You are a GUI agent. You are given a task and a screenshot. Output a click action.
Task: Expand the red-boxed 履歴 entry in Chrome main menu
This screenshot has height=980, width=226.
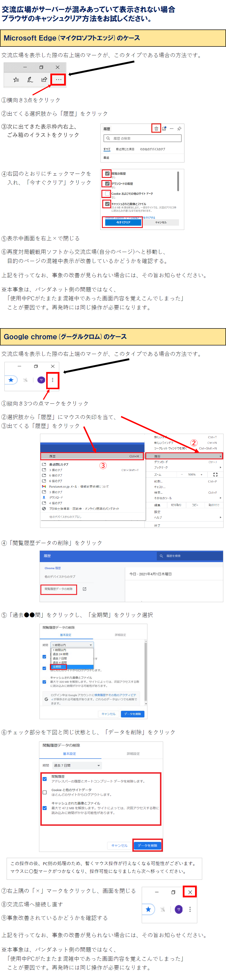pos(184,456)
